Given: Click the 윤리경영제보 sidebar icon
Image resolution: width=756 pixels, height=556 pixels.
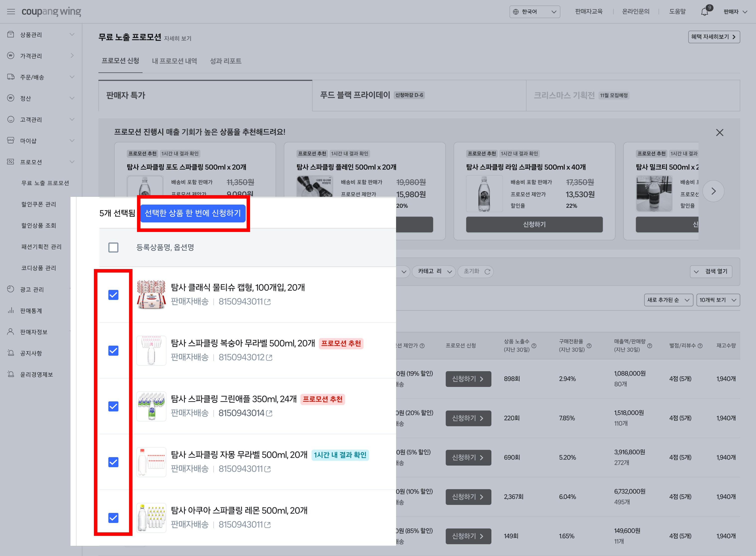Looking at the screenshot, I should [11, 374].
